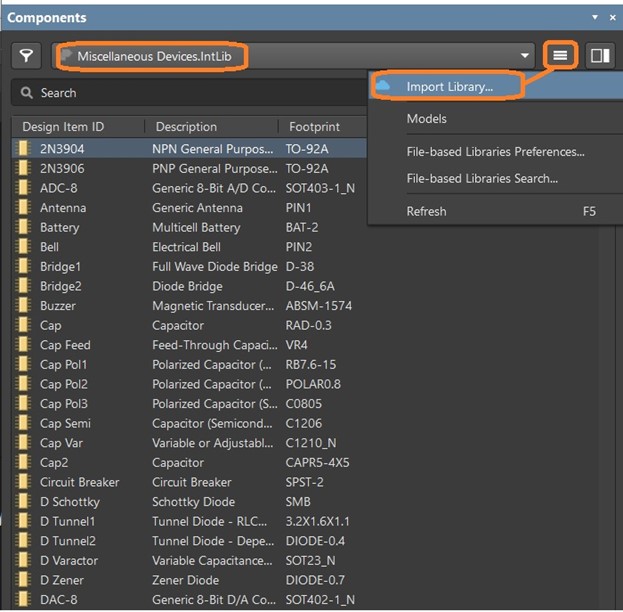623x612 pixels.
Task: Click the DIODE-0.7 footprint cell
Action: (x=315, y=580)
